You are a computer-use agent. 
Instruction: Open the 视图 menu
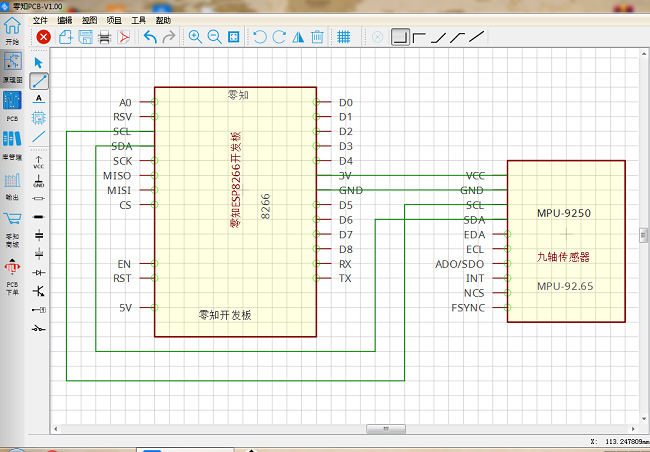point(89,20)
